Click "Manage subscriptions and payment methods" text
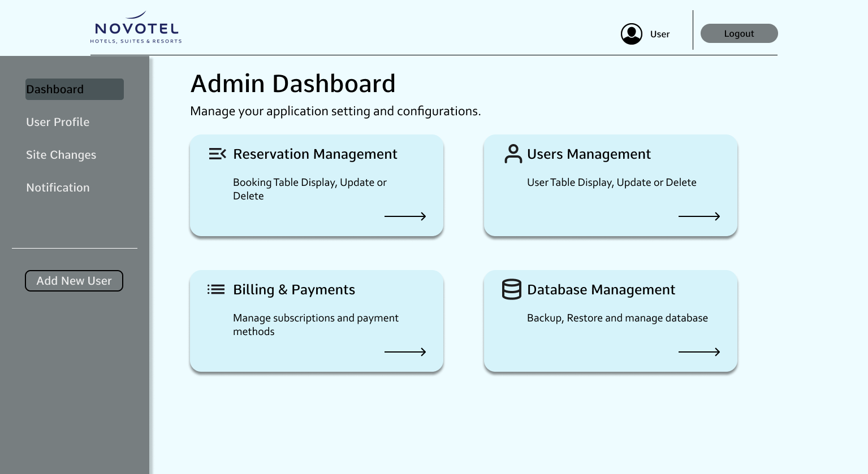The width and height of the screenshot is (868, 474). point(316,325)
